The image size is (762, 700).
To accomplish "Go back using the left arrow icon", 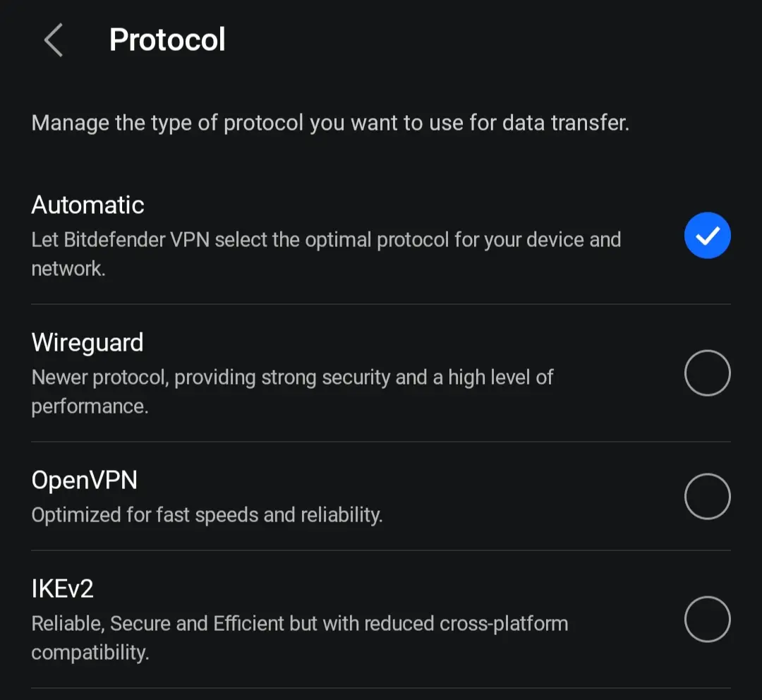I will tap(54, 40).
